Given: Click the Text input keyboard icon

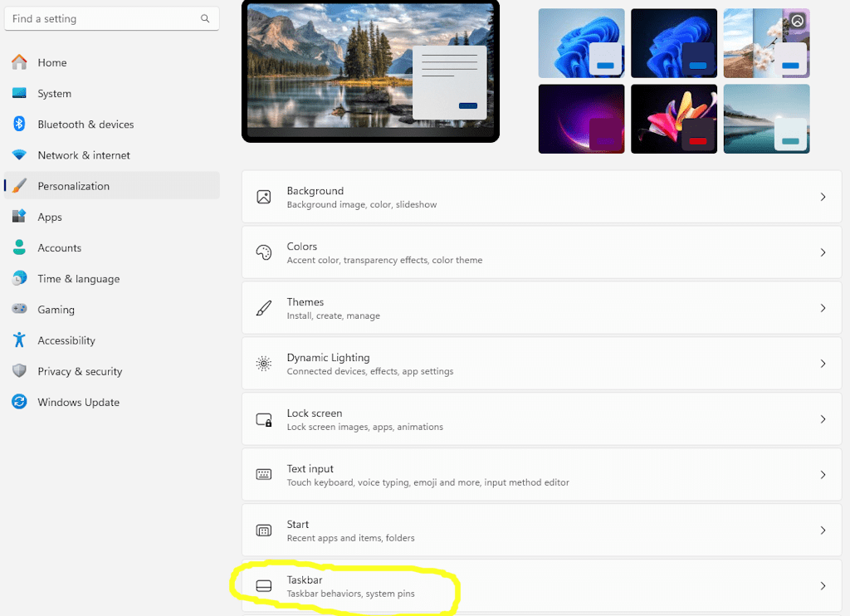Looking at the screenshot, I should (263, 474).
